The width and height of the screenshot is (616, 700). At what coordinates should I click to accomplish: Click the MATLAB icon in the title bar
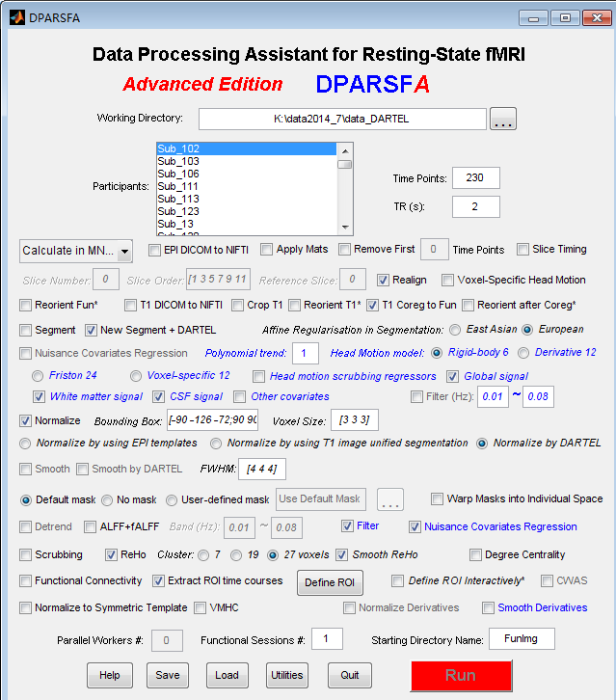click(x=17, y=18)
